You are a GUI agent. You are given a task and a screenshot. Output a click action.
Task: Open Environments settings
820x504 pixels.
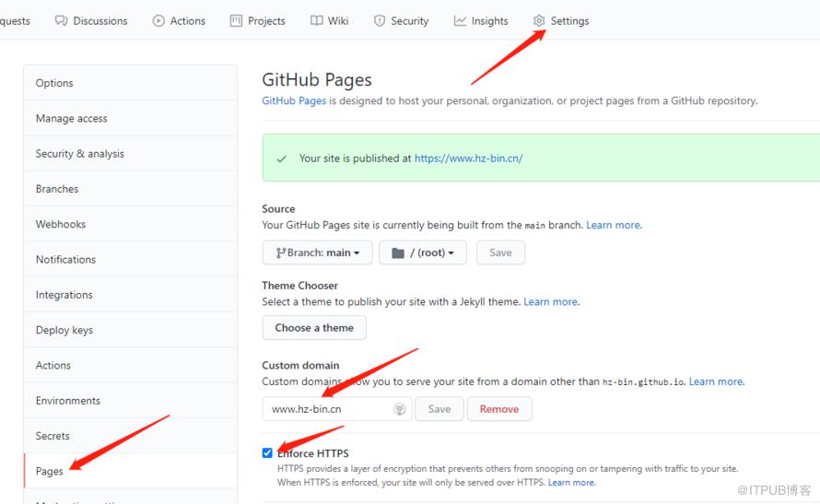pos(130,401)
